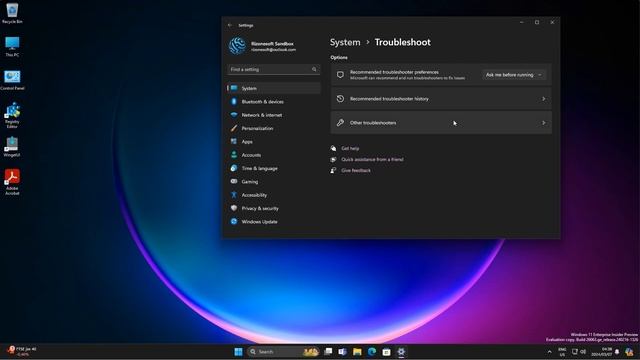Image resolution: width=640 pixels, height=360 pixels.
Task: Focus the Find a setting search box
Action: pyautogui.click(x=273, y=69)
